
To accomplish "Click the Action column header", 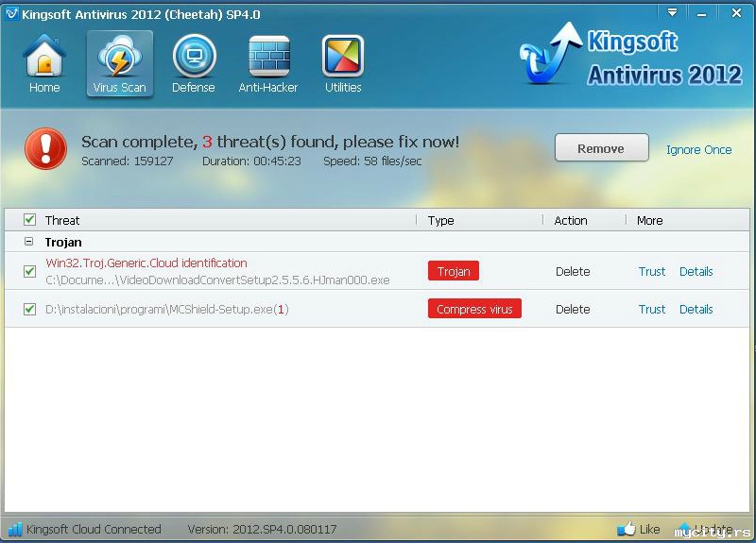I will point(571,220).
